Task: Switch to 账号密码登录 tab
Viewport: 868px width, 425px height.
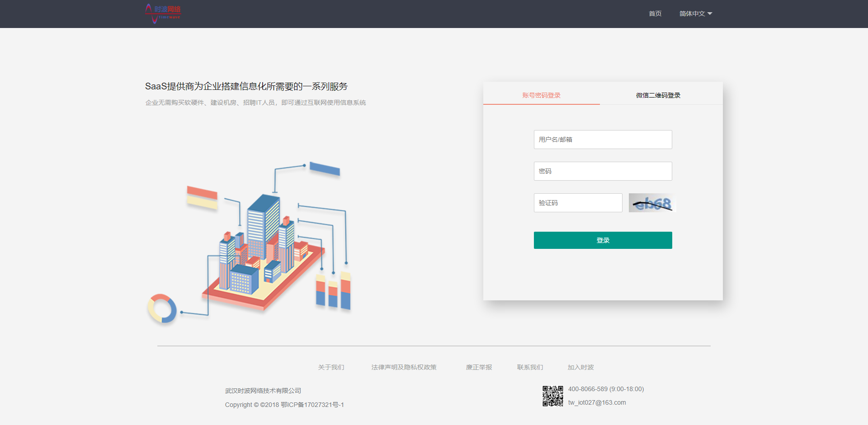Action: click(x=541, y=95)
